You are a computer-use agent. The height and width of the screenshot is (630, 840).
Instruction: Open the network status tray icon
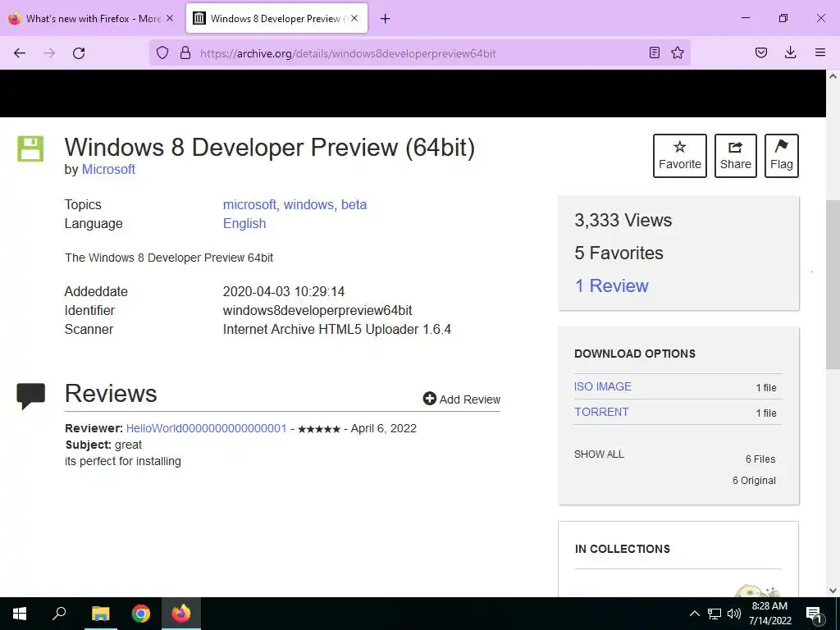[x=714, y=614]
